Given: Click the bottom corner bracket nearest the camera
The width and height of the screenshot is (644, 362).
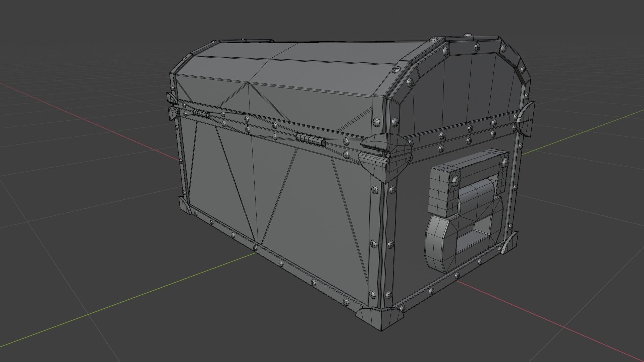Looking at the screenshot, I should tap(380, 319).
